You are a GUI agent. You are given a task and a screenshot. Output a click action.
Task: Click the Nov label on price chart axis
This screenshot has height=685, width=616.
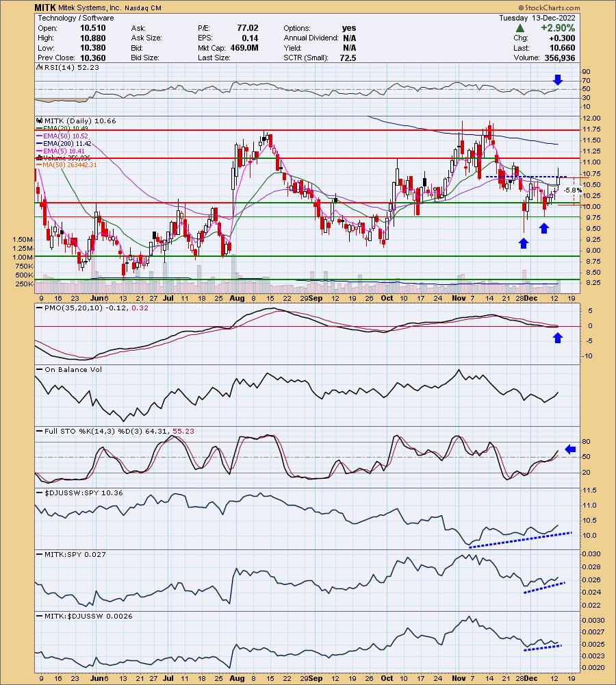pyautogui.click(x=459, y=299)
